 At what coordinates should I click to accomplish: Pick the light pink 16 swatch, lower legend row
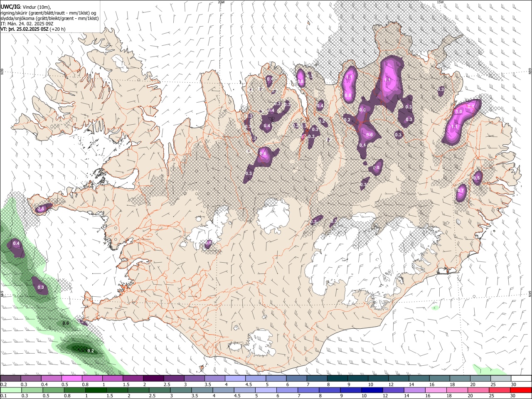coord(436,390)
